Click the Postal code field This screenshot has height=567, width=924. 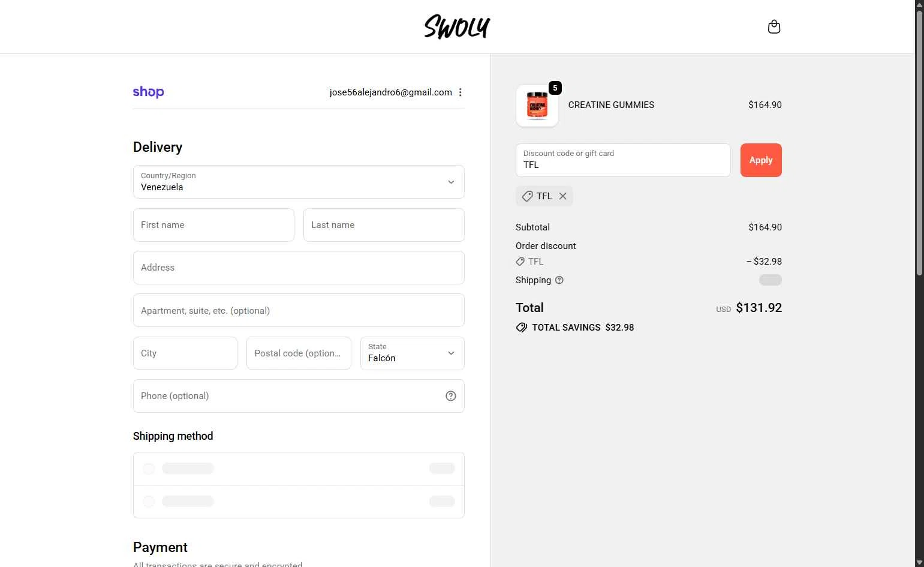pos(299,353)
